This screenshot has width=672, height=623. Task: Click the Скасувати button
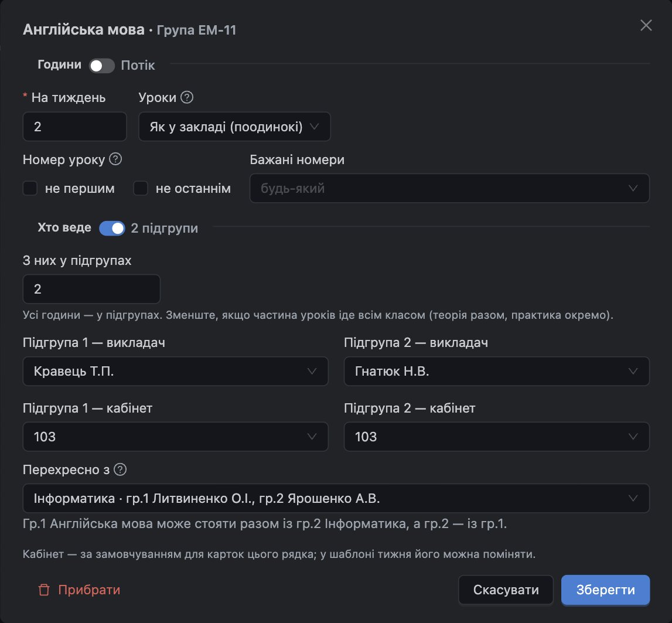coord(506,590)
